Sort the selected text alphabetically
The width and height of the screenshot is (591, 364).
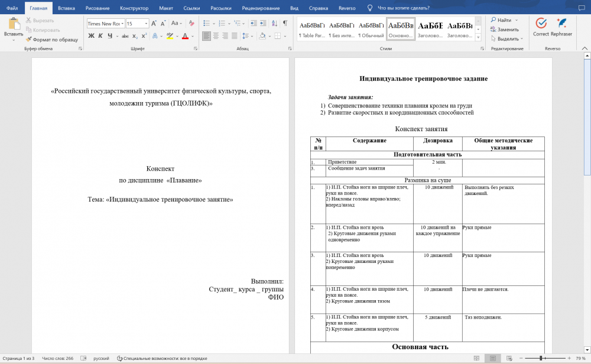coord(272,24)
